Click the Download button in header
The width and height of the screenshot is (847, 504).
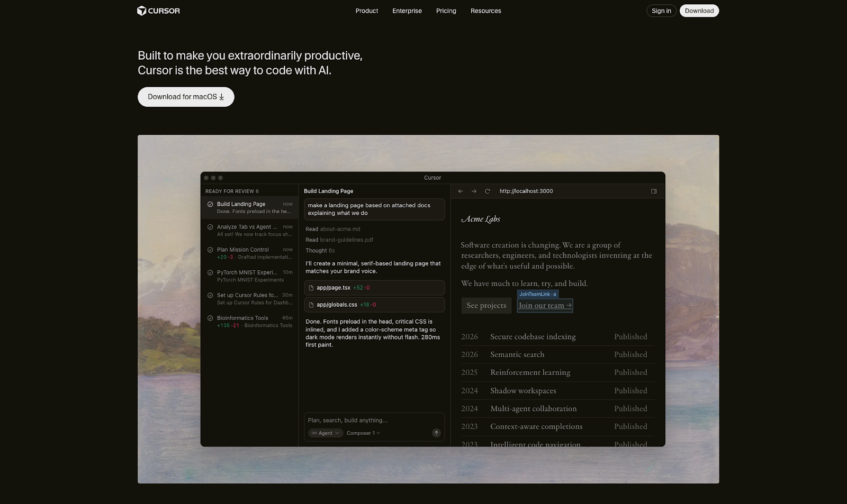coord(699,11)
